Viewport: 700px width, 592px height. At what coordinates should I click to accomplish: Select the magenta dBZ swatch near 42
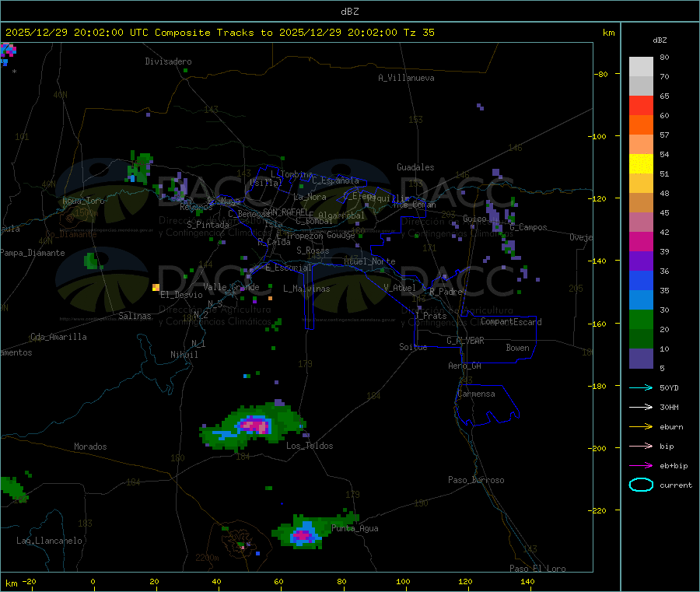coord(641,241)
